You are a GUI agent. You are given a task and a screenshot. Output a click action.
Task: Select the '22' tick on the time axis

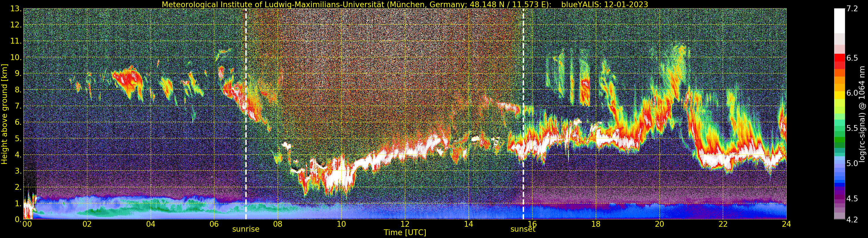pyautogui.click(x=723, y=224)
